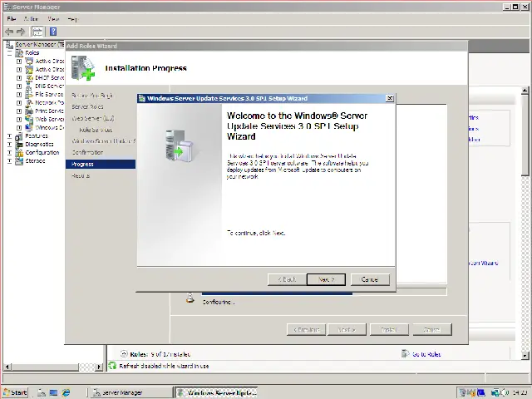This screenshot has height=399, width=532.
Task: Click the DHCP Server role icon
Action: pos(30,77)
